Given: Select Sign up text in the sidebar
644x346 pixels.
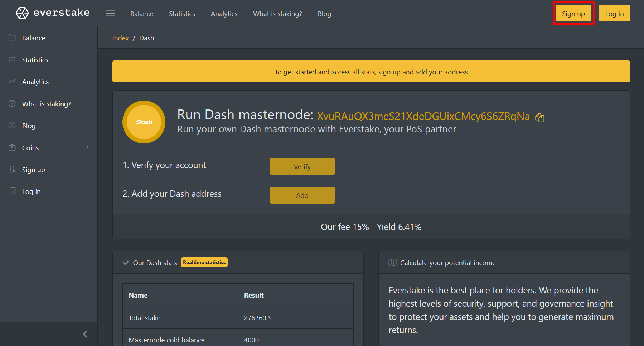Looking at the screenshot, I should [x=34, y=170].
